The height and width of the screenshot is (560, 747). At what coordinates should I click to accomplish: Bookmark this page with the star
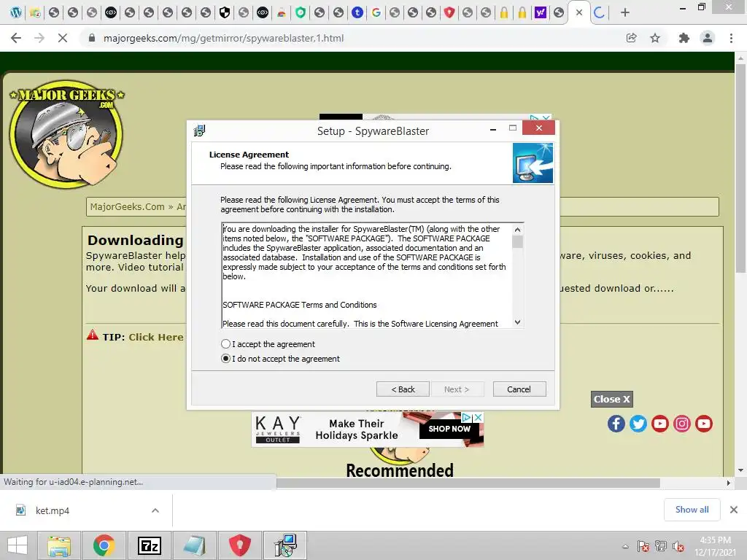(x=655, y=38)
